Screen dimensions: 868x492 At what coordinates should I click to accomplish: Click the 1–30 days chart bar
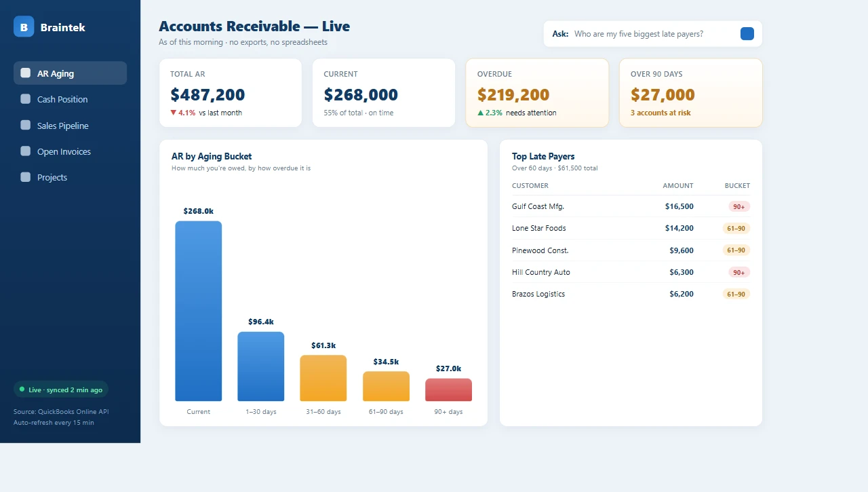click(261, 366)
